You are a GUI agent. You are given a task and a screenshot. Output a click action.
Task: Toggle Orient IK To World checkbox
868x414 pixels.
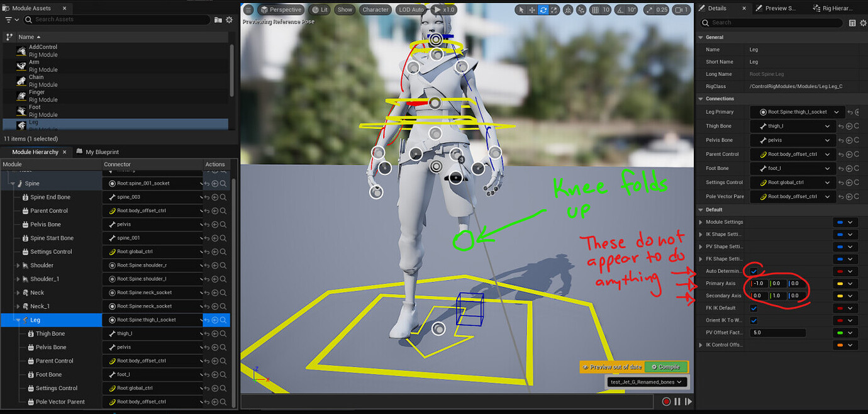(754, 320)
